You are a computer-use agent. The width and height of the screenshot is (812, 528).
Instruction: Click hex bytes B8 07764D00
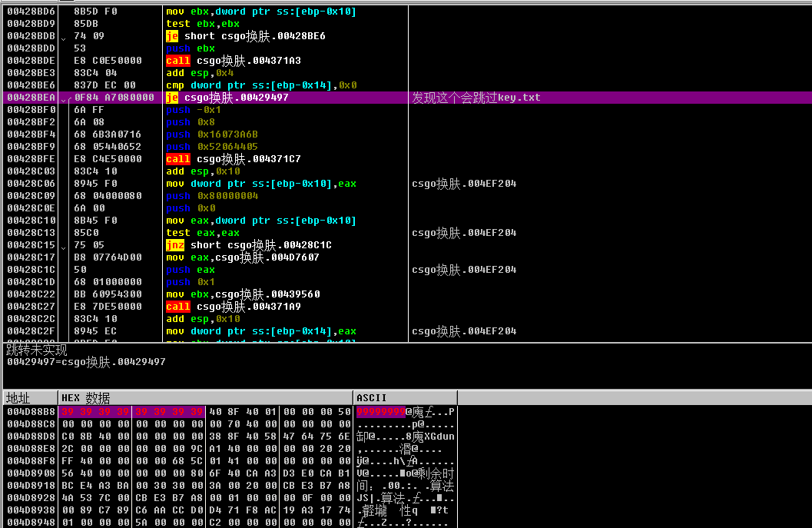[x=108, y=257]
